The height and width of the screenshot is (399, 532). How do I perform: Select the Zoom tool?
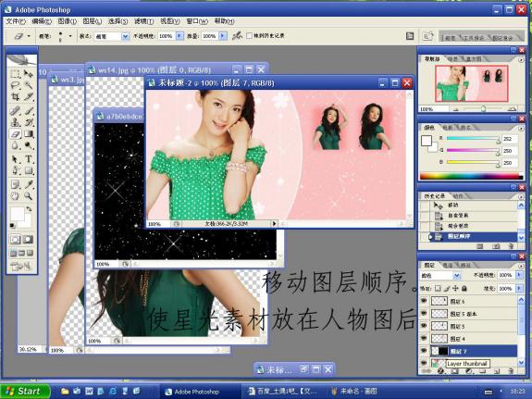pos(29,196)
